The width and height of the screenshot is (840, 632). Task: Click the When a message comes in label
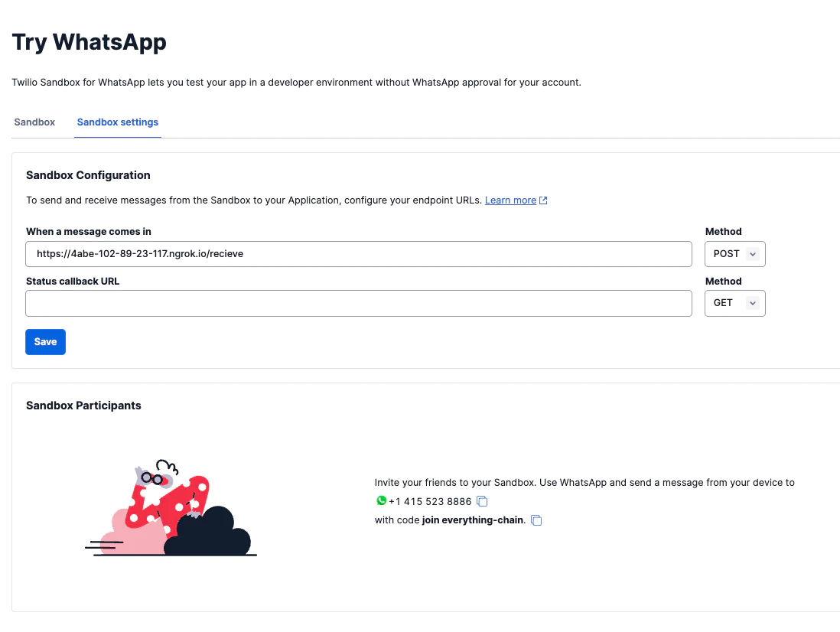89,231
